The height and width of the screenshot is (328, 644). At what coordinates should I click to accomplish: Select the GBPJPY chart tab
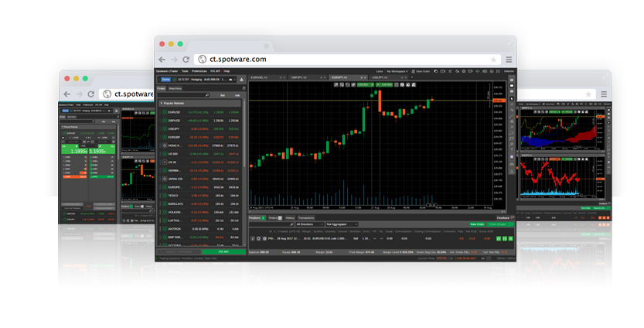298,78
